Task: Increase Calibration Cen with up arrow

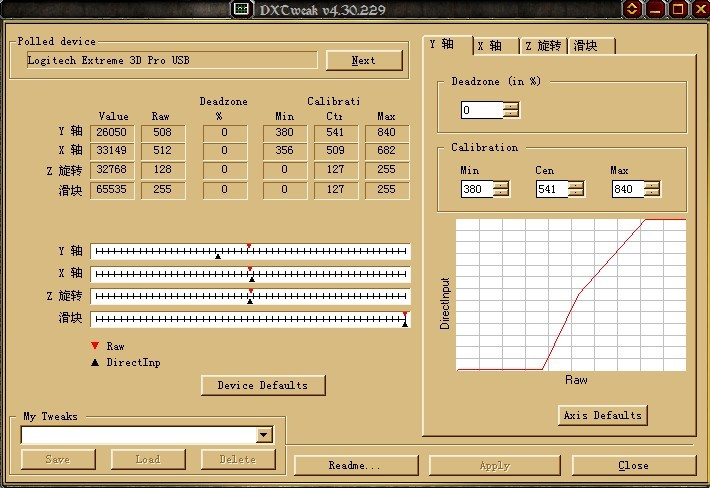Action: coord(576,185)
